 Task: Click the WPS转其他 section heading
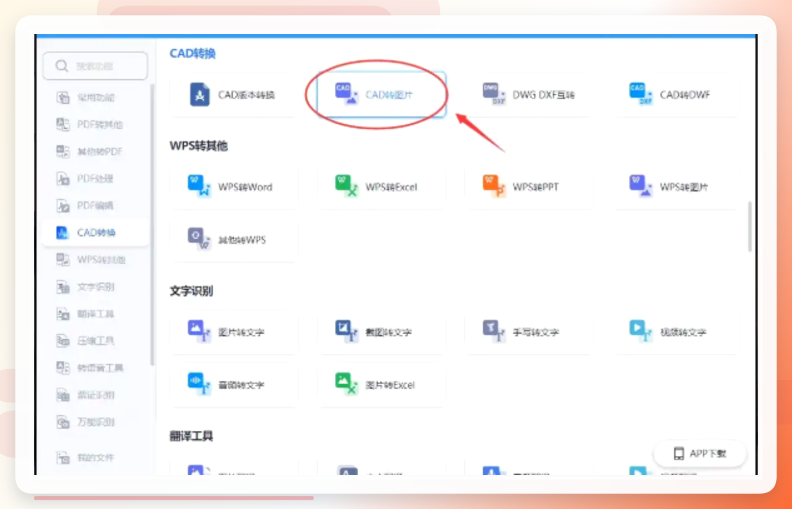(199, 146)
